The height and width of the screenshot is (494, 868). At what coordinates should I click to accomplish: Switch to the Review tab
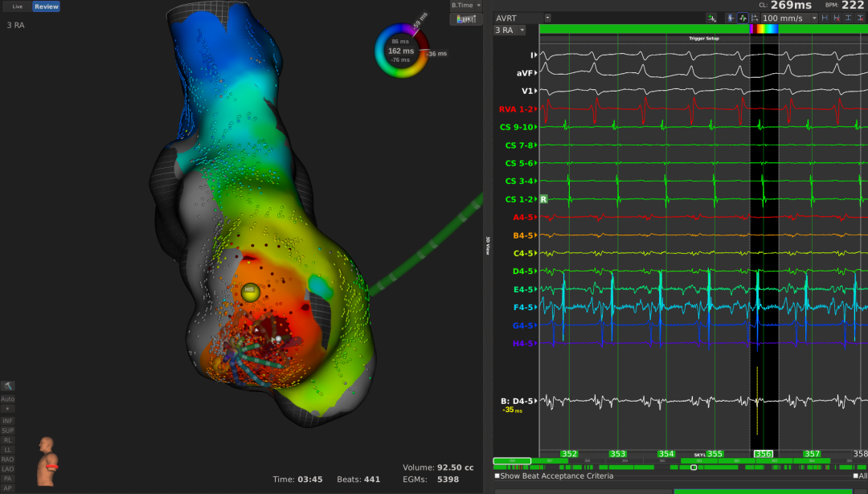[x=46, y=6]
